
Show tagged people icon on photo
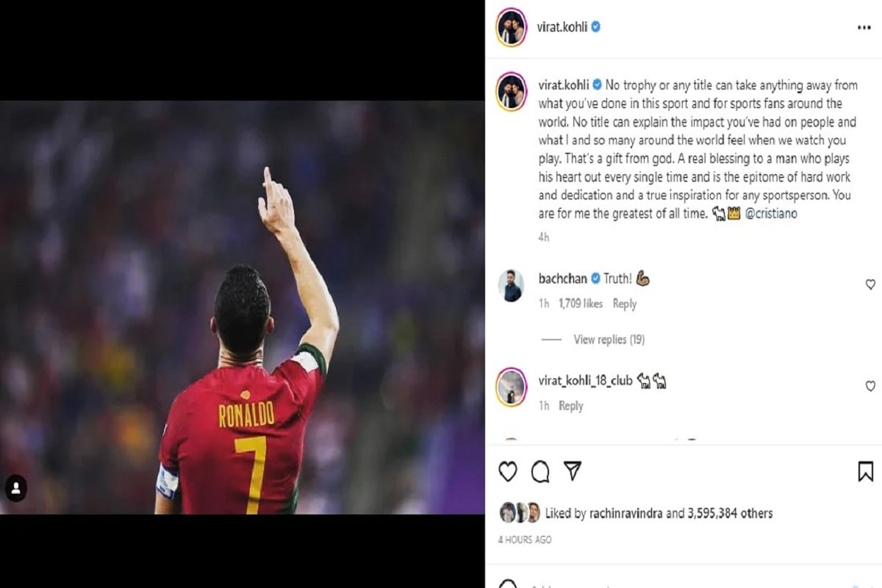(16, 488)
